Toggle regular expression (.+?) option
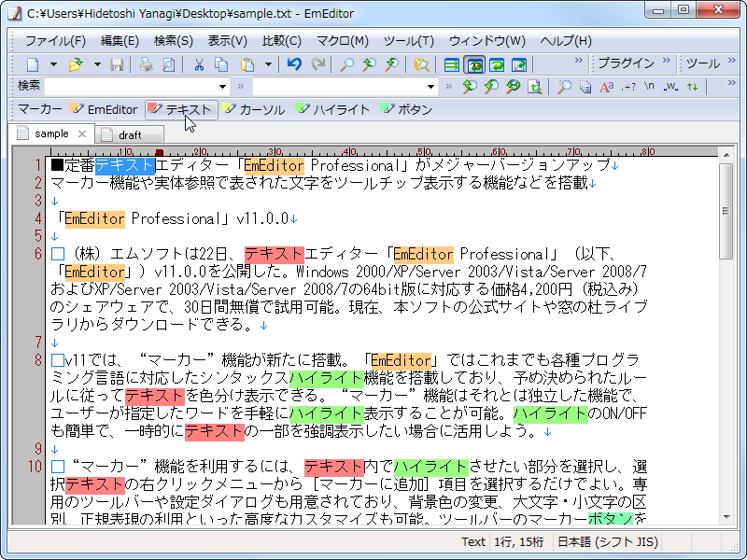This screenshot has height=560, width=747. coord(628,87)
